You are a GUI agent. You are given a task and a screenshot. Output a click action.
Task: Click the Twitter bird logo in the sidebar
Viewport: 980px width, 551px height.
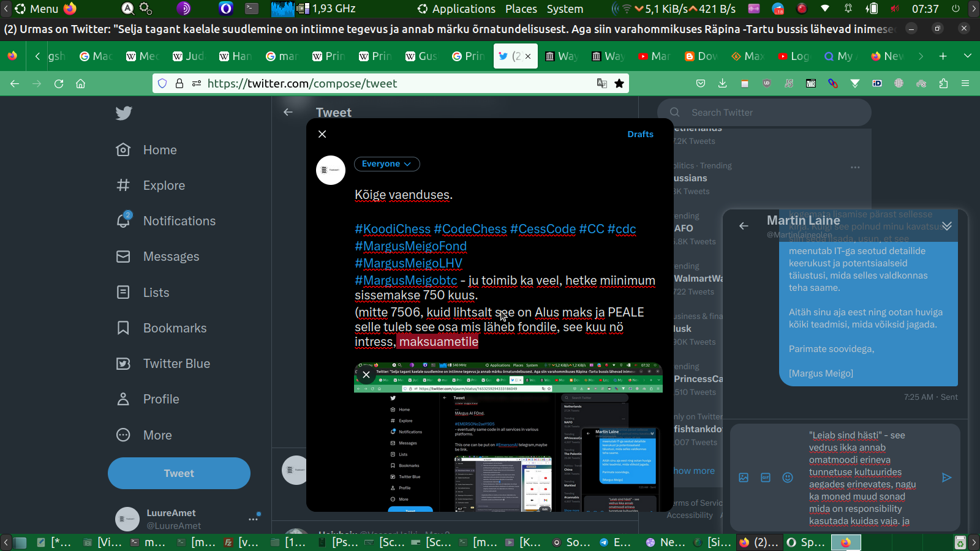point(124,113)
